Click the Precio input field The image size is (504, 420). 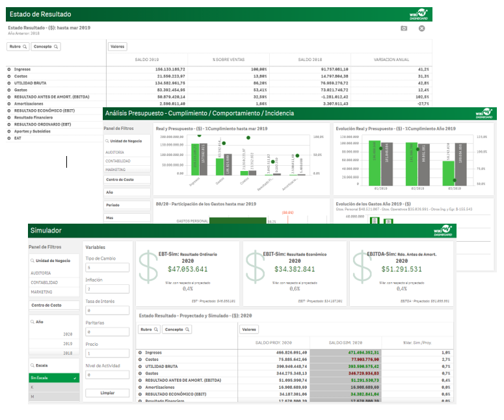tap(107, 354)
